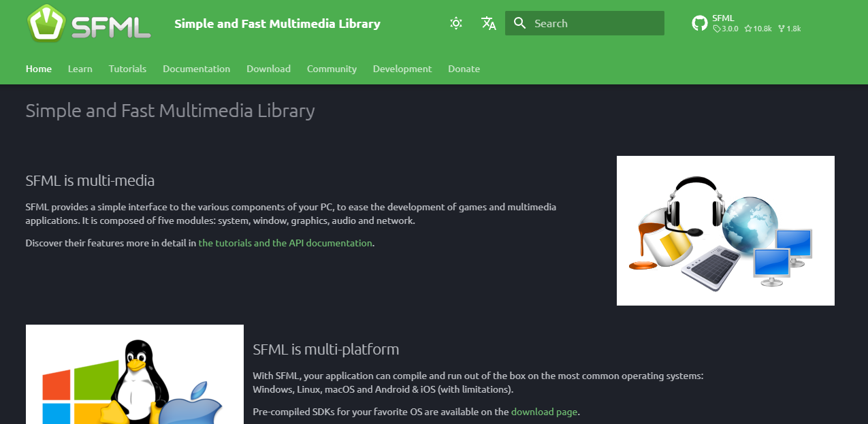The height and width of the screenshot is (424, 868).
Task: Click the download page link
Action: pos(544,412)
